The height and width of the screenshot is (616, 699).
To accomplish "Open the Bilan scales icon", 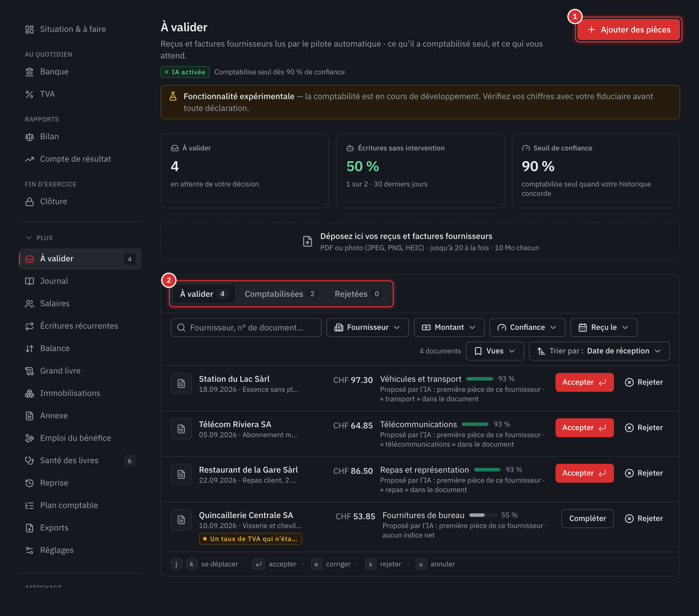I will (30, 137).
